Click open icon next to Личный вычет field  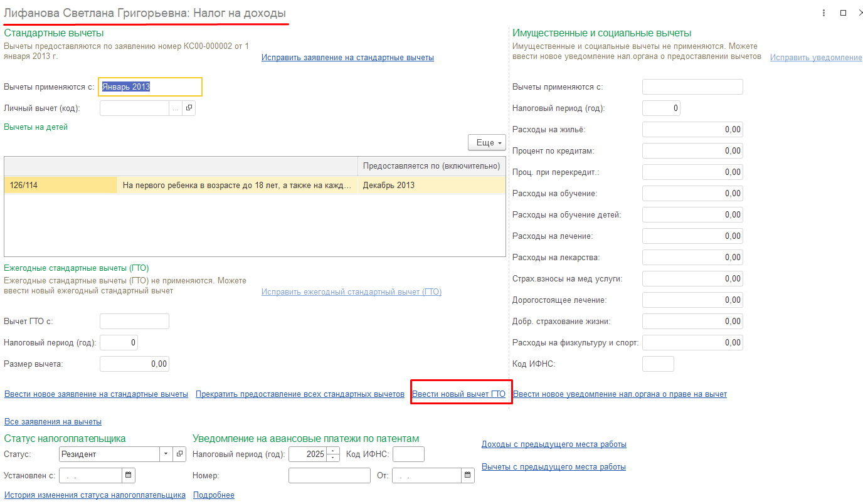[x=189, y=108]
